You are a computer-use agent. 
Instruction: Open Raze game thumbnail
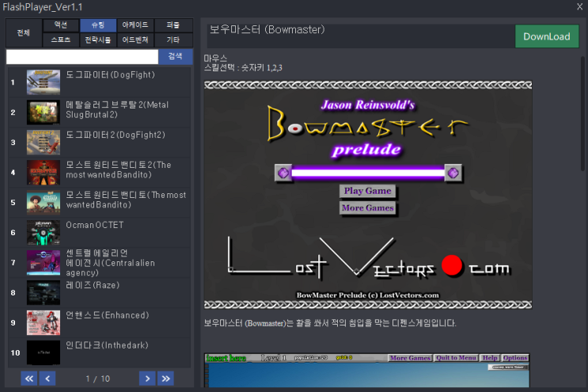coord(43,292)
